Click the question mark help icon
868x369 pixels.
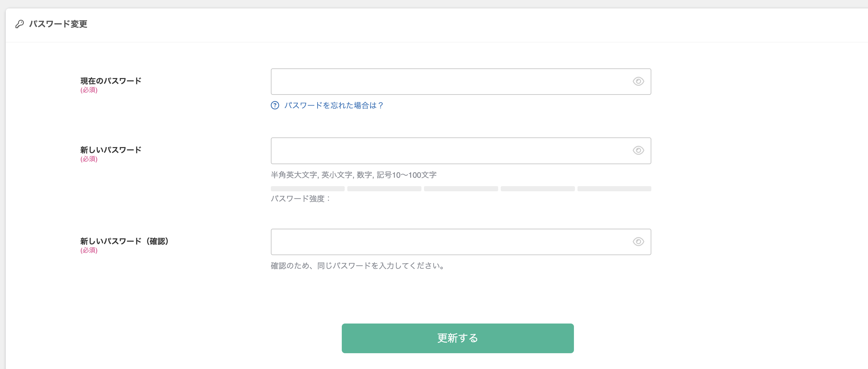click(275, 105)
